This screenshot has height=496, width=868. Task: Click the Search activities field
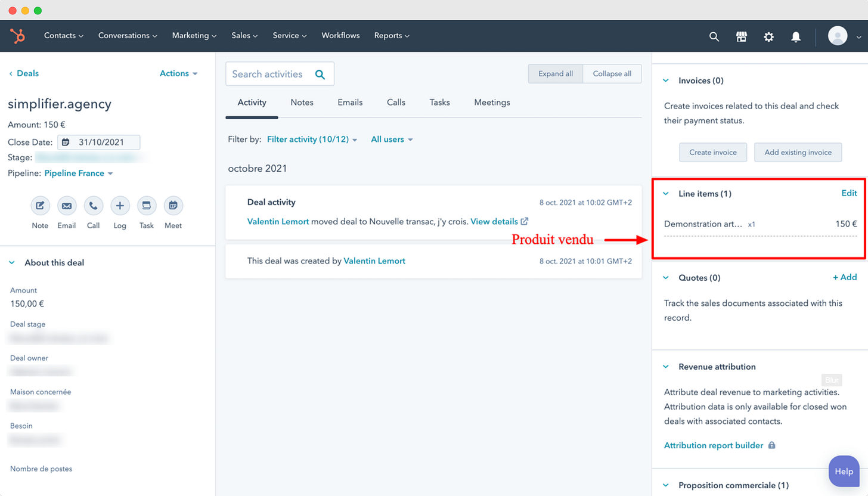(x=280, y=74)
